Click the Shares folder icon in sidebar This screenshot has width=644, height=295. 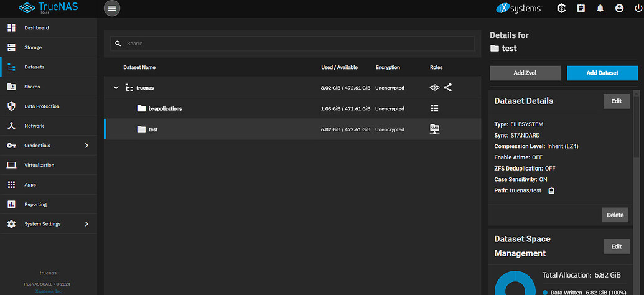[x=11, y=87]
